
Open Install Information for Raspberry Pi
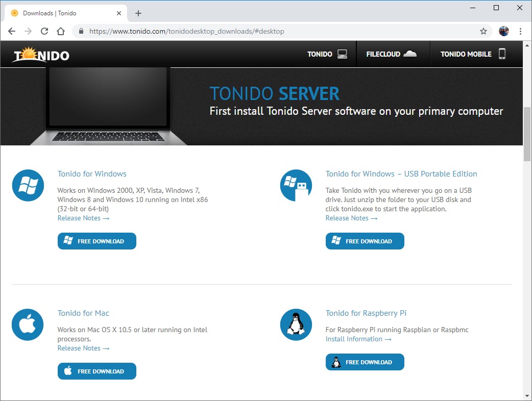coord(358,339)
